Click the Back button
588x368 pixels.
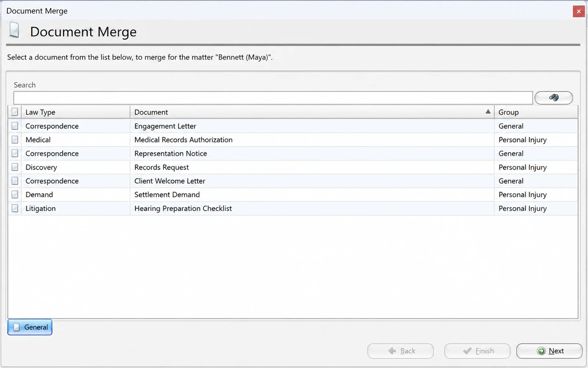click(x=401, y=351)
